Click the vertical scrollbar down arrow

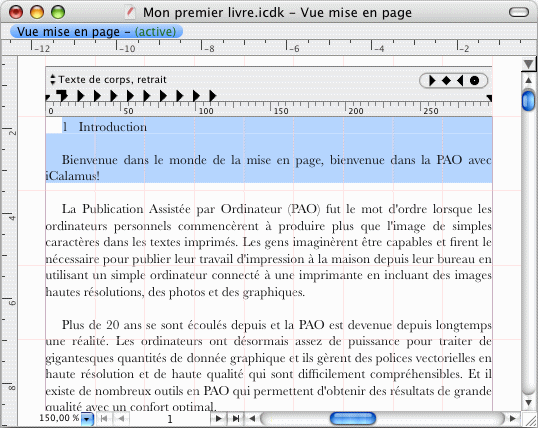pos(528,402)
